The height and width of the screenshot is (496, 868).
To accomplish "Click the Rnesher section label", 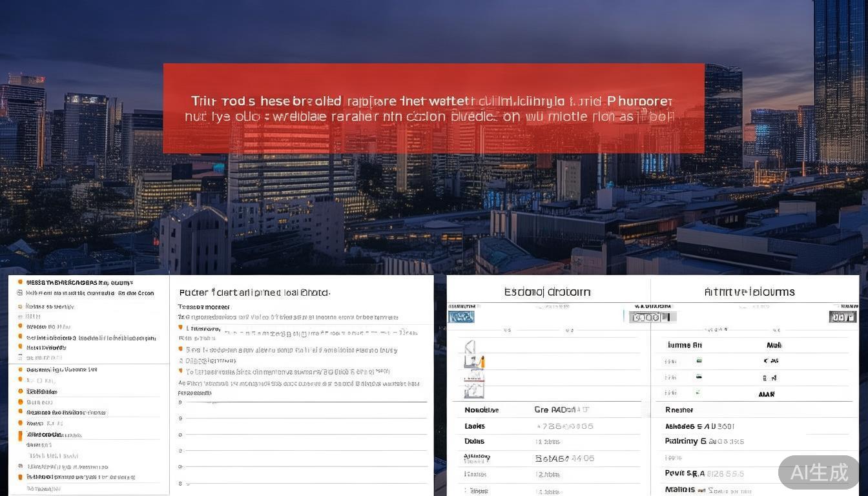I will pos(679,410).
